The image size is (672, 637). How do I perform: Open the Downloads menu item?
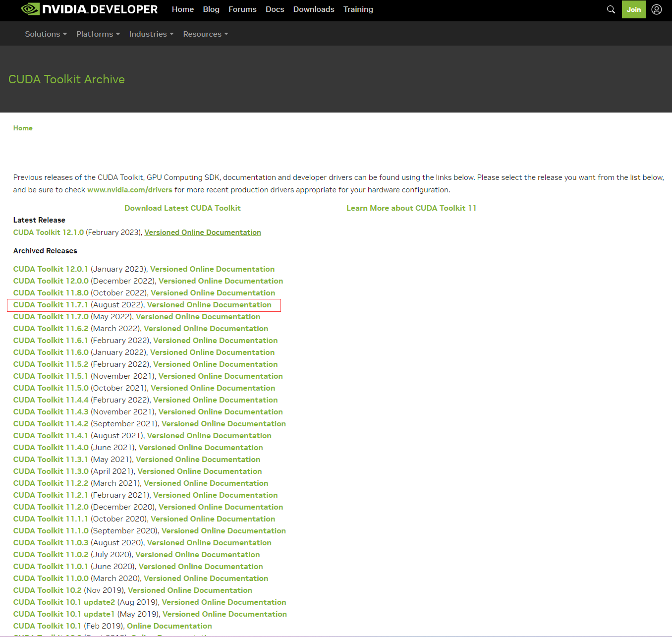click(x=313, y=9)
